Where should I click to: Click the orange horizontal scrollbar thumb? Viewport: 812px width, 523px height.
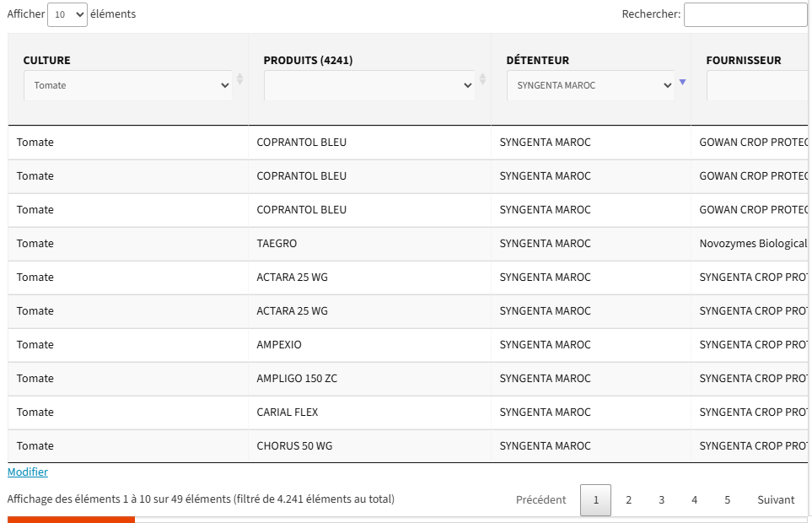[71, 520]
